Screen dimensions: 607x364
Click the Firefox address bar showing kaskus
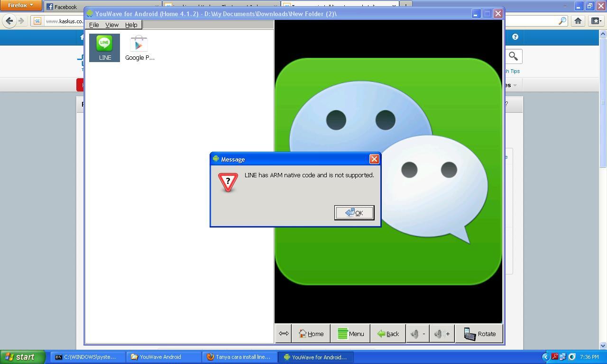(64, 21)
